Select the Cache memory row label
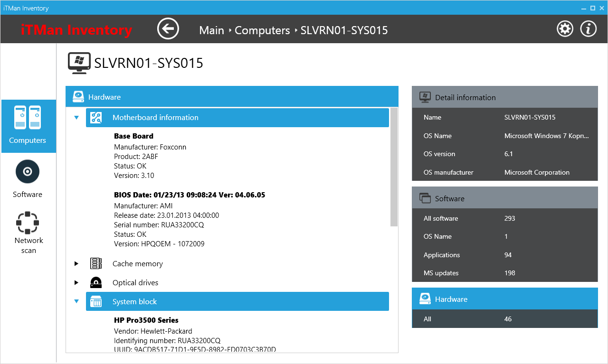The width and height of the screenshot is (608, 364). 138,264
